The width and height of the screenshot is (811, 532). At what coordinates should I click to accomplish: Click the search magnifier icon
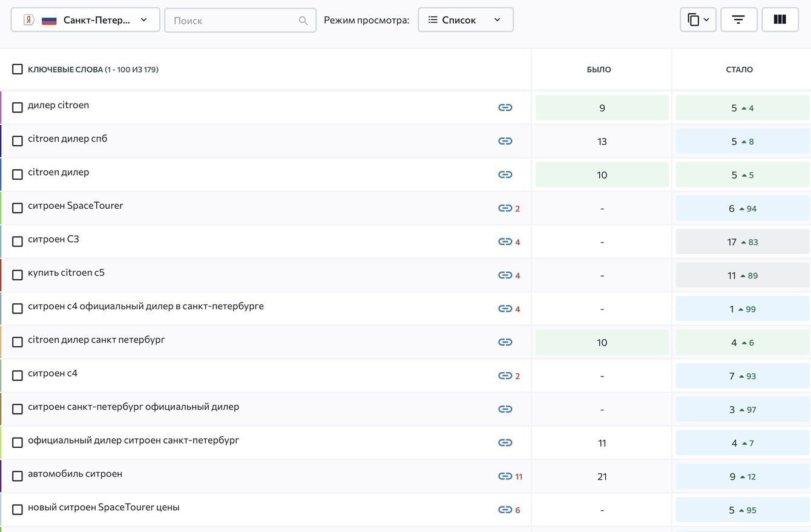[x=303, y=21]
